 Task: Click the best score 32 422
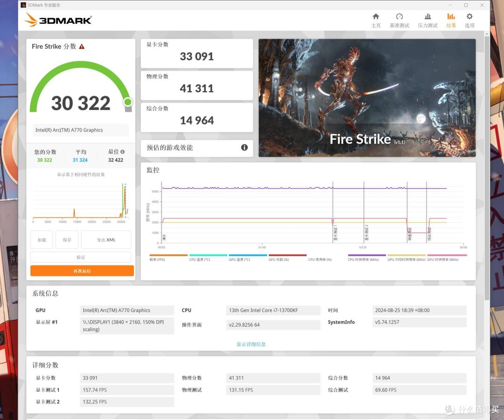point(115,160)
